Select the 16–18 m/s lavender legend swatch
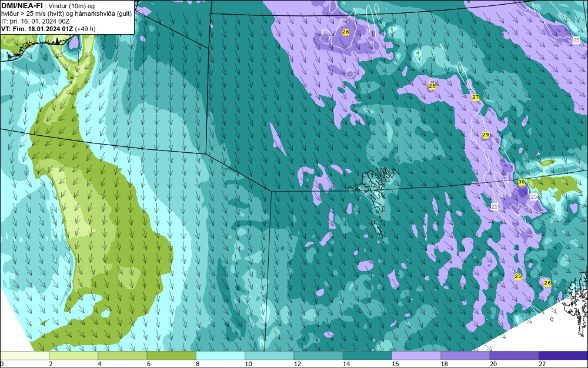Image resolution: width=588 pixels, height=368 pixels. click(x=416, y=355)
